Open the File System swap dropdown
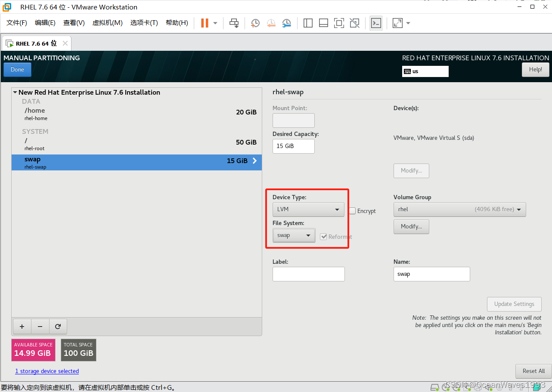 294,235
